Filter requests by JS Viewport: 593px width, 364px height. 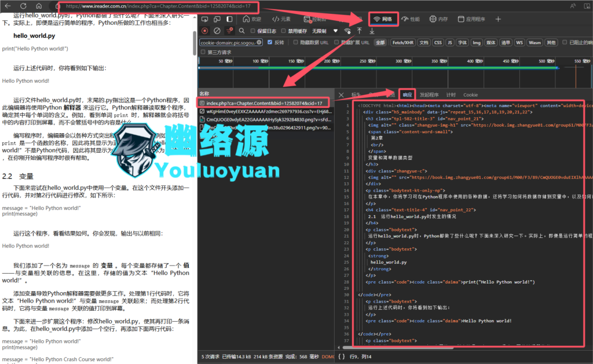pos(449,43)
